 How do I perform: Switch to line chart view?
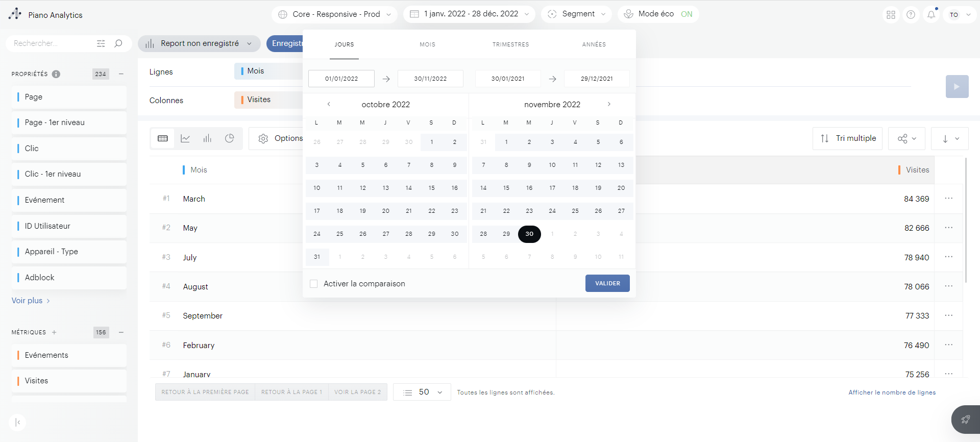185,138
